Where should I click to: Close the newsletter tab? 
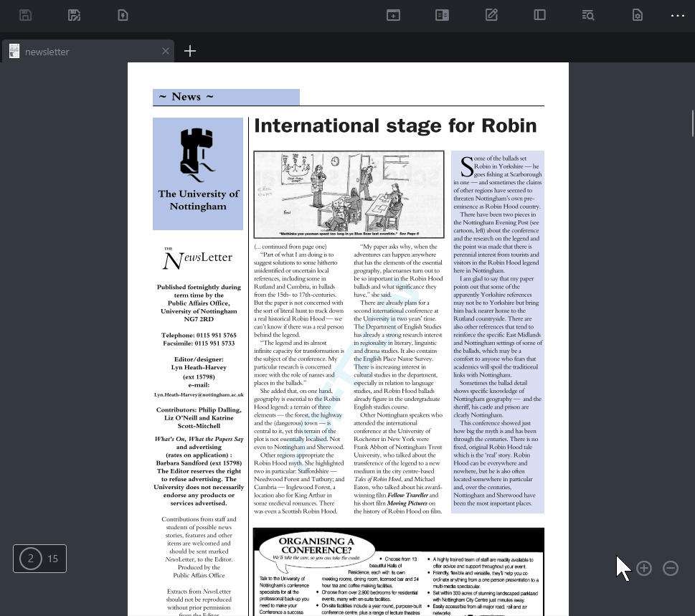click(x=166, y=51)
